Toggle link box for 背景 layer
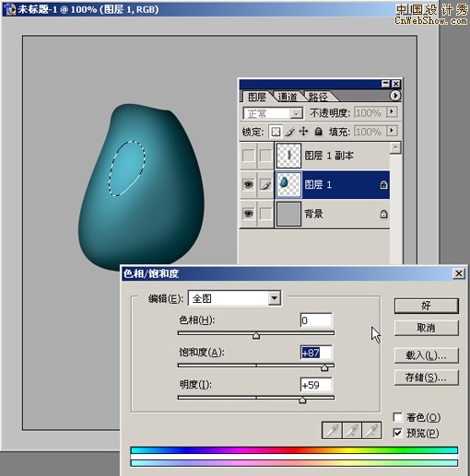 click(x=265, y=214)
